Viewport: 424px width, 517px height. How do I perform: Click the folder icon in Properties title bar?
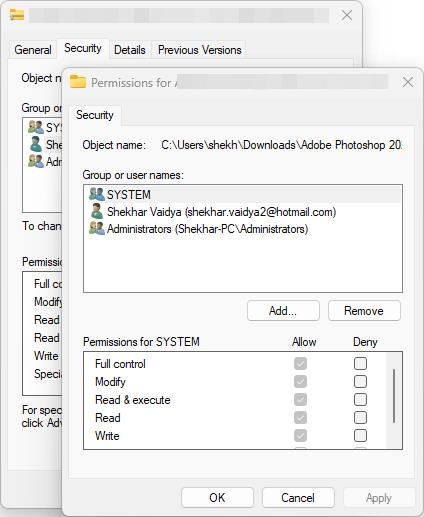click(x=17, y=15)
